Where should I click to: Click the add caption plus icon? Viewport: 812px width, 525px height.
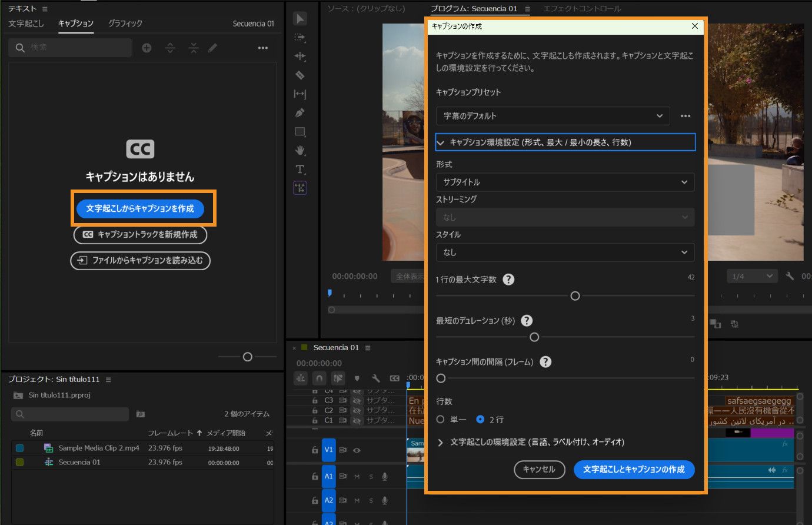coord(147,48)
